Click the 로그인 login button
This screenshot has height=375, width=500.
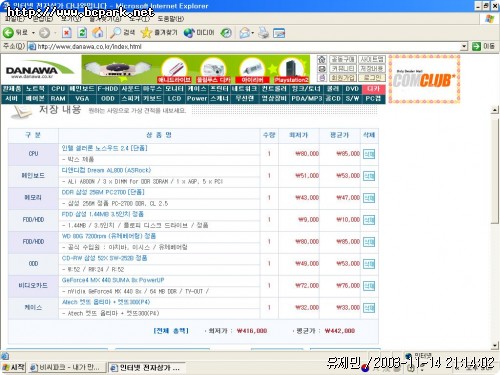point(372,78)
